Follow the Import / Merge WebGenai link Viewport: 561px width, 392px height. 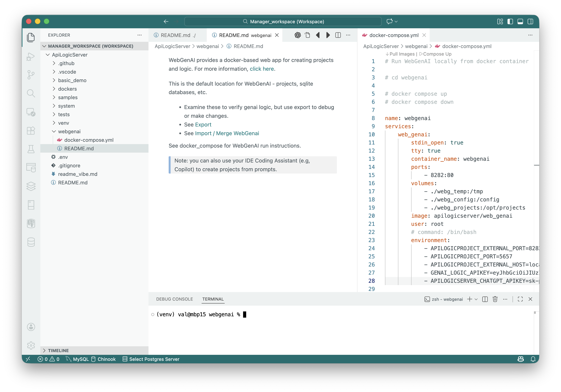coord(227,133)
